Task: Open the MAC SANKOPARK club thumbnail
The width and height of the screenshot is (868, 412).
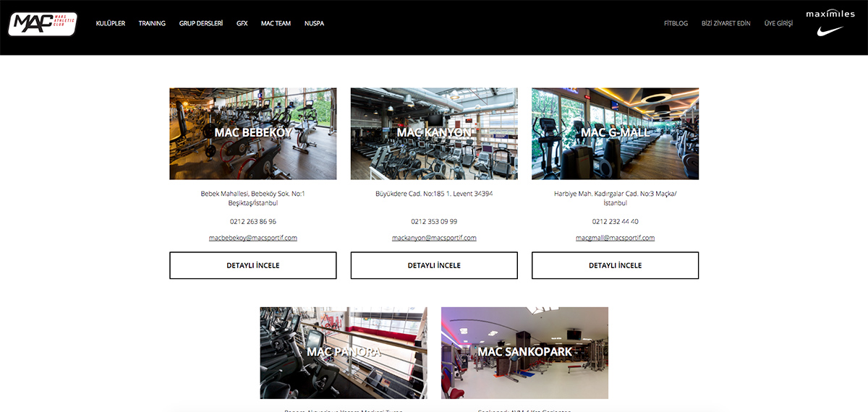Action: pos(524,353)
